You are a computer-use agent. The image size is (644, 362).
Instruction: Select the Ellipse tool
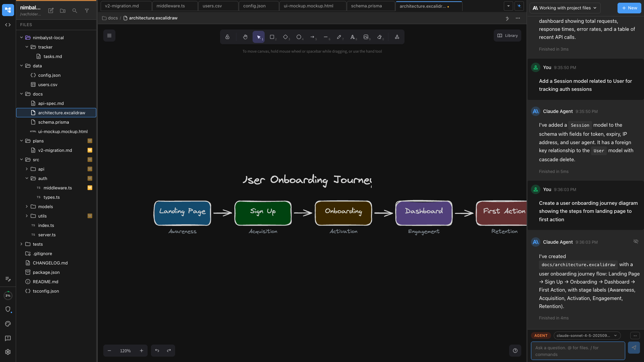(x=299, y=37)
